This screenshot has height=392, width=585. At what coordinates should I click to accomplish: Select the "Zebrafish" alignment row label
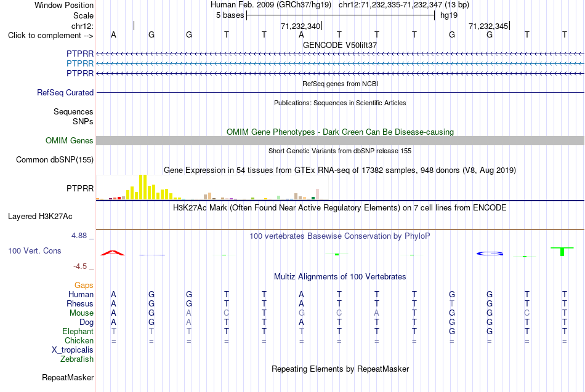click(x=77, y=359)
